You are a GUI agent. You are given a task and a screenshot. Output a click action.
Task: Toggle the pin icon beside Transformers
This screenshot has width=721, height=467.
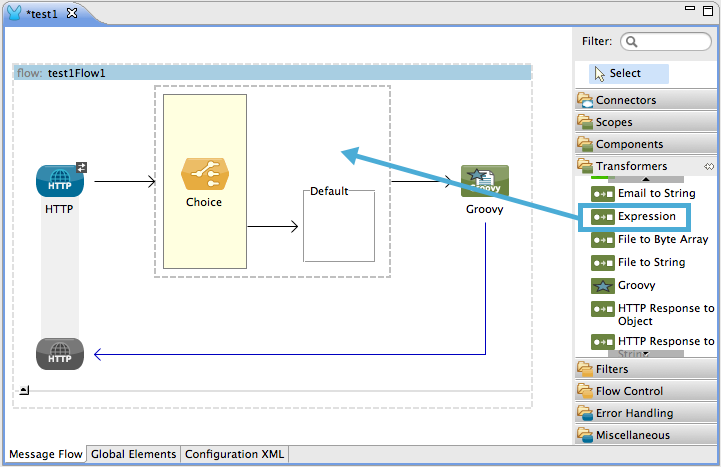709,166
